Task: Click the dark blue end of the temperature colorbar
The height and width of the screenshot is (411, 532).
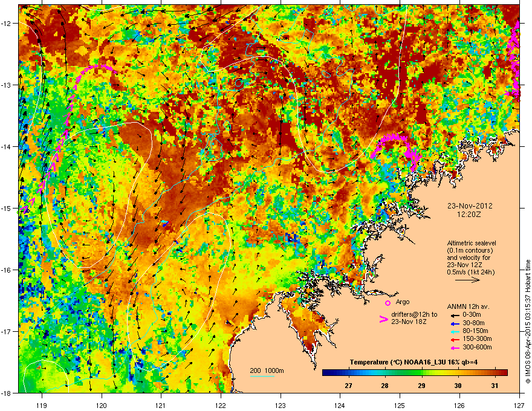Action: coord(326,373)
